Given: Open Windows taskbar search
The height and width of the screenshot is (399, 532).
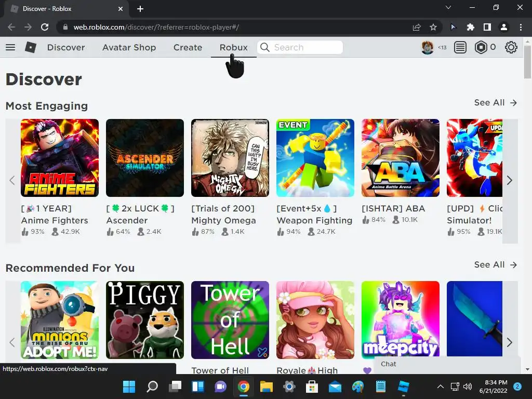Looking at the screenshot, I should point(152,387).
